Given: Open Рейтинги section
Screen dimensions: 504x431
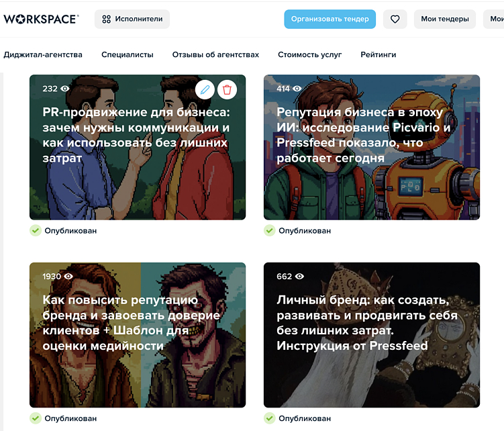Looking at the screenshot, I should pos(379,54).
